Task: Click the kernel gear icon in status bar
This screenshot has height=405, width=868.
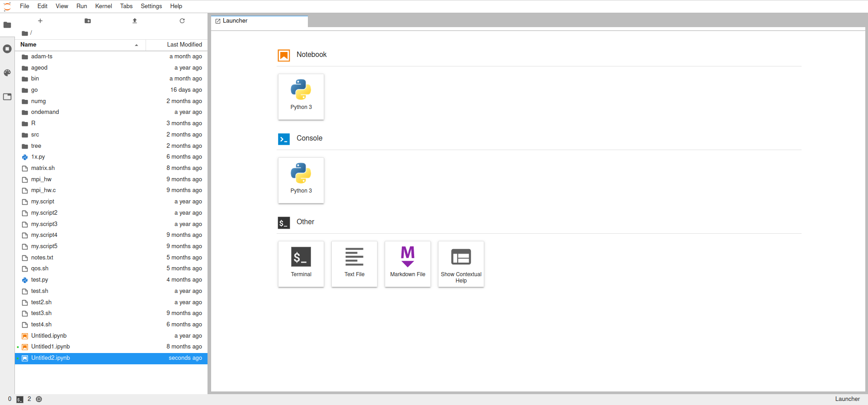Action: tap(39, 399)
